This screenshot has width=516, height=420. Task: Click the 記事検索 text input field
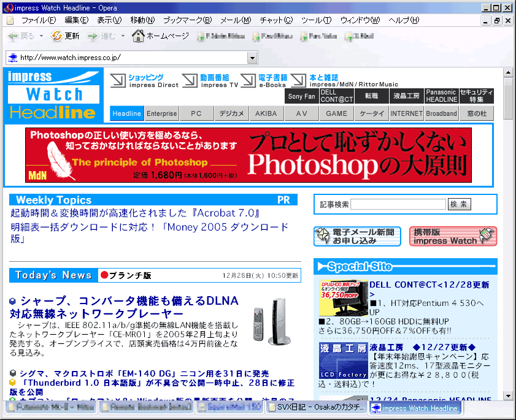398,204
